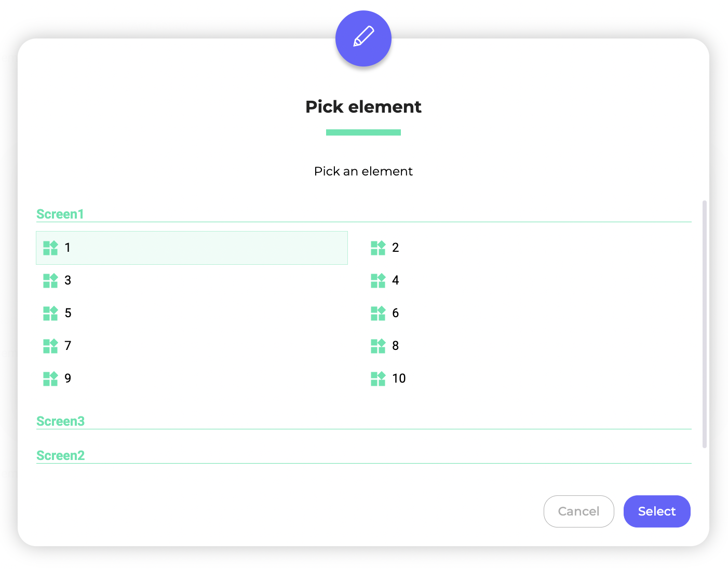Click the Cancel button
Screen dimensions: 728x569
578,511
